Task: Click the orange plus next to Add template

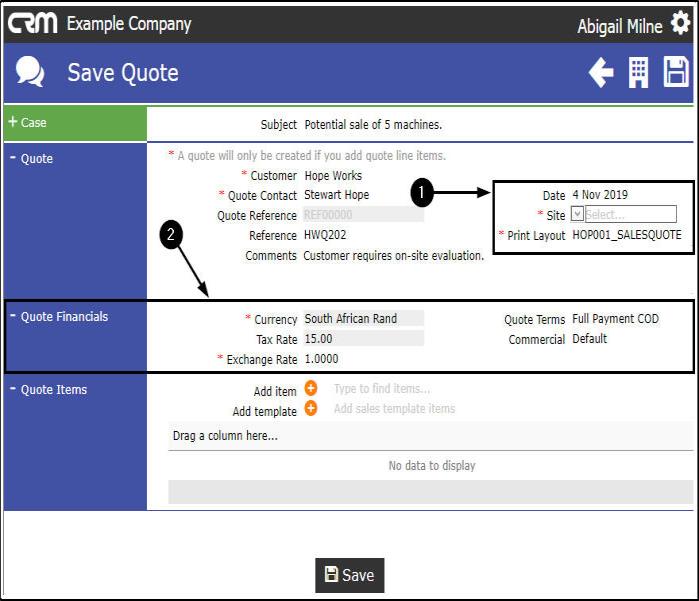Action: (311, 408)
